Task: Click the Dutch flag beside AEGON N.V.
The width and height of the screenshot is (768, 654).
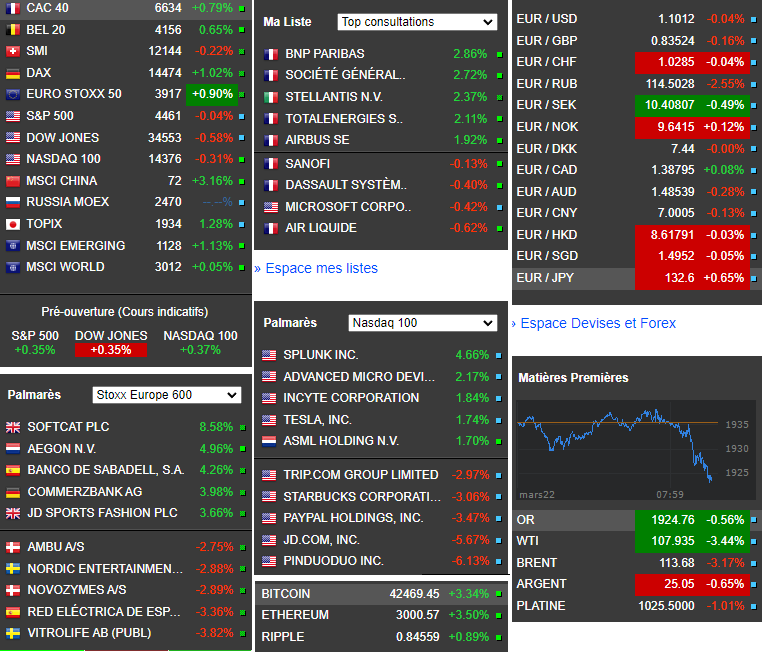Action: pyautogui.click(x=13, y=449)
